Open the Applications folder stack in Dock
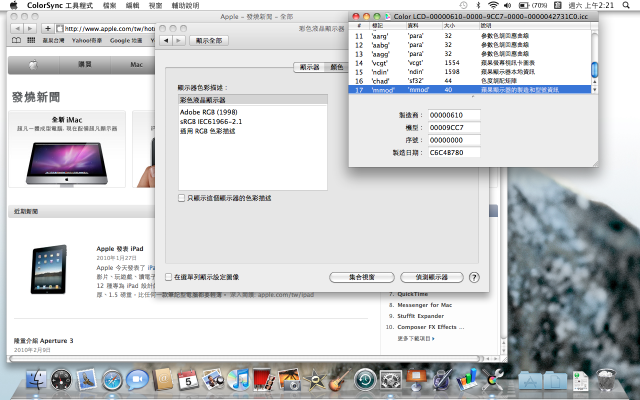The height and width of the screenshot is (400, 640). [x=530, y=380]
